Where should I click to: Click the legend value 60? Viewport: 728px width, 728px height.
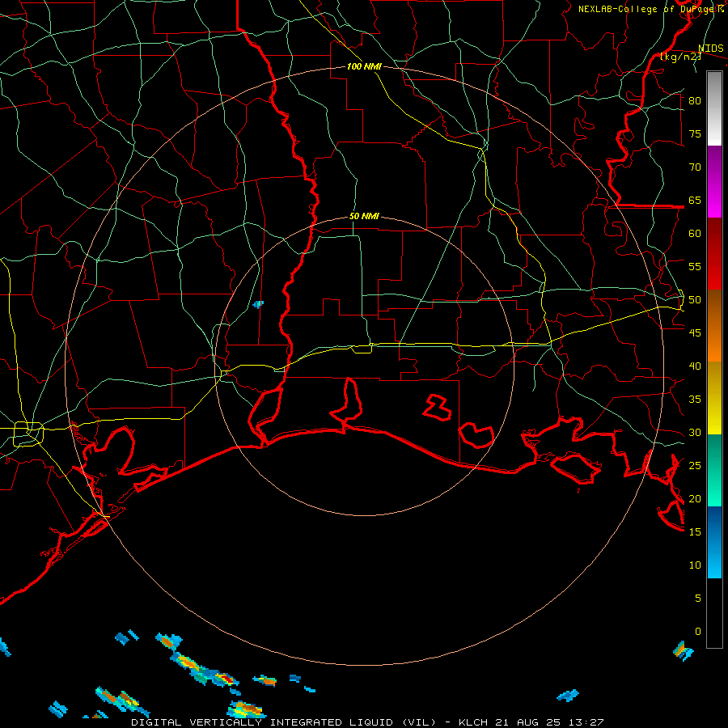[x=695, y=234]
